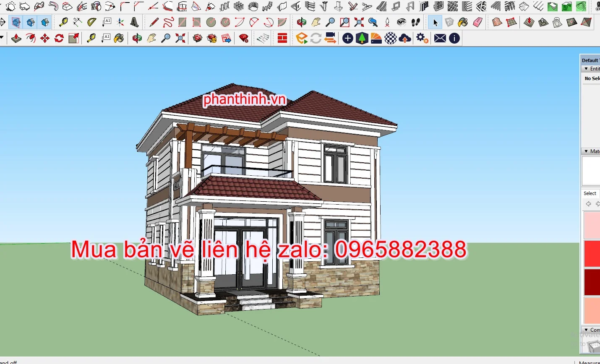Viewport: 600px width, 364px height.
Task: Select the Axes tool
Action: pyautogui.click(x=121, y=22)
